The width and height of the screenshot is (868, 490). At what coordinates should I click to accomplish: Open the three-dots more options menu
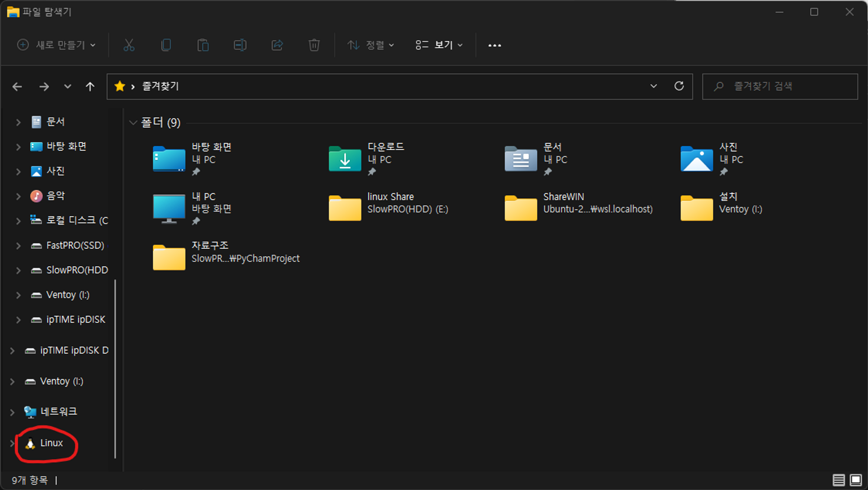click(x=494, y=45)
